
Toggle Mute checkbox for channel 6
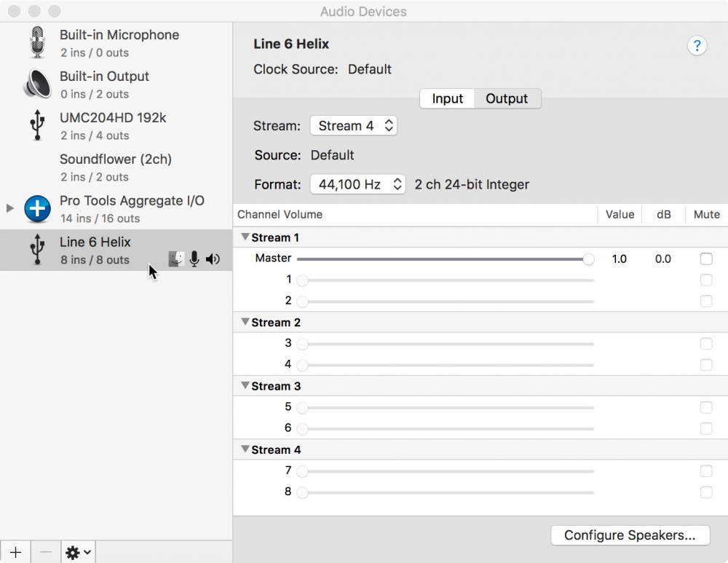(705, 428)
